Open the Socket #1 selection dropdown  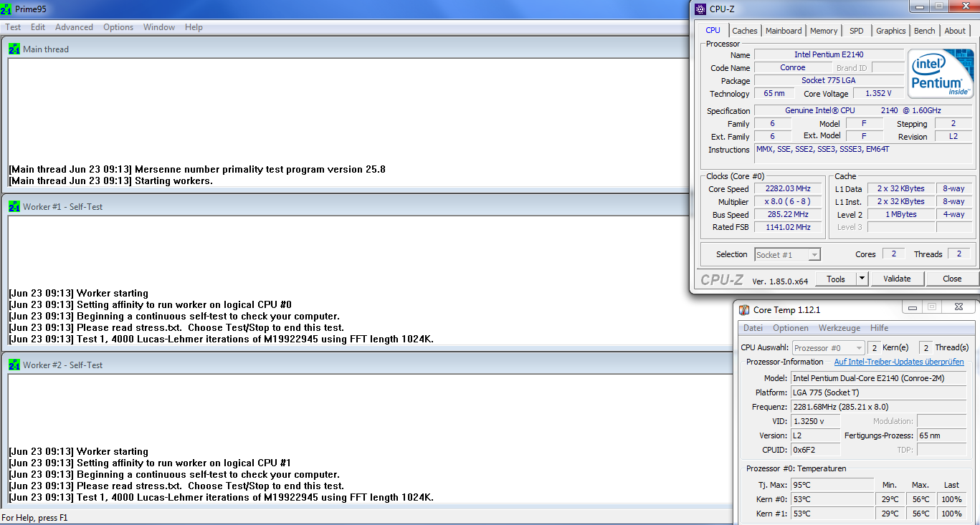pyautogui.click(x=788, y=254)
